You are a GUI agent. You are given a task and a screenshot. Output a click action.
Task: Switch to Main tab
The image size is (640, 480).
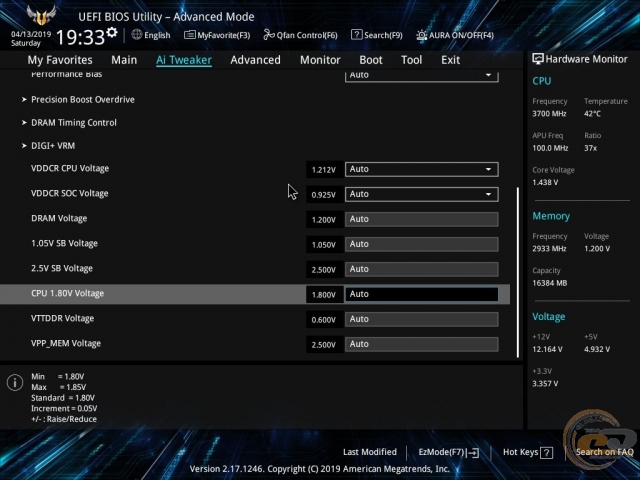pos(124,60)
